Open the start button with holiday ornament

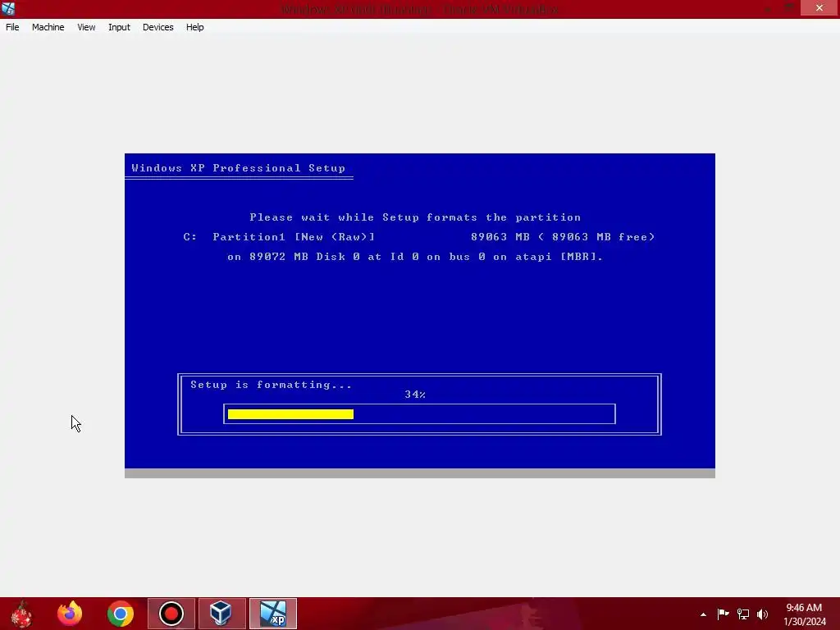click(x=21, y=614)
